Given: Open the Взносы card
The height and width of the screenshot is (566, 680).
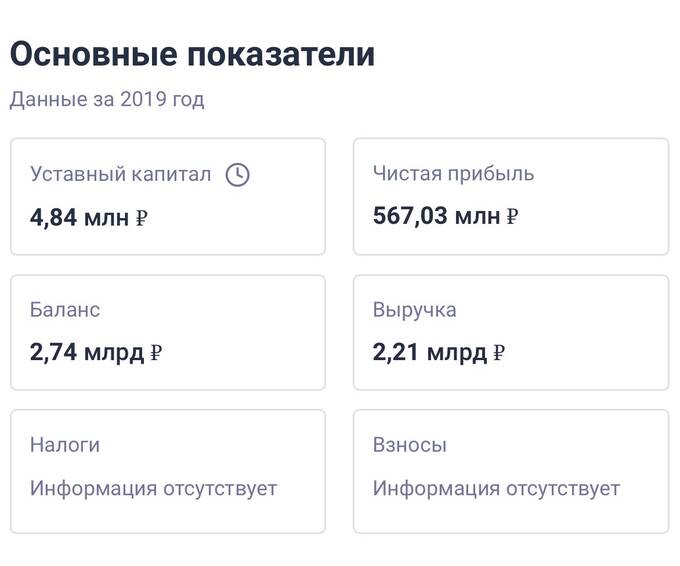Looking at the screenshot, I should [511, 471].
